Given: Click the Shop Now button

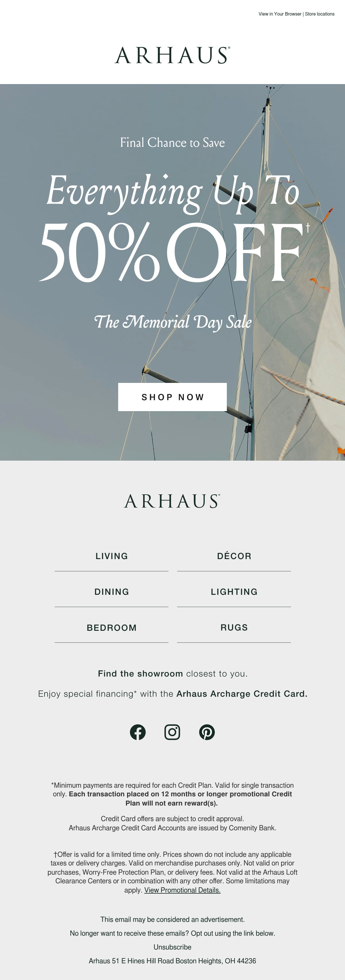Looking at the screenshot, I should 172,397.
